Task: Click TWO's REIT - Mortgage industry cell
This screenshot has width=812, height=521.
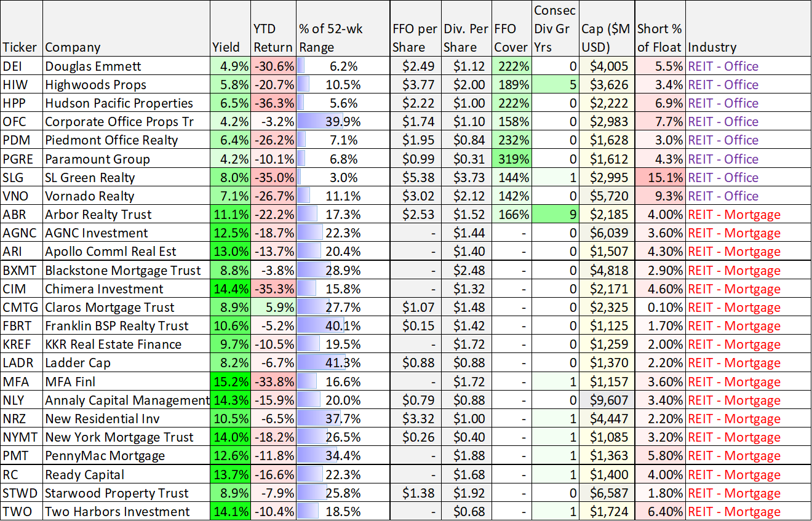Action: (x=748, y=512)
